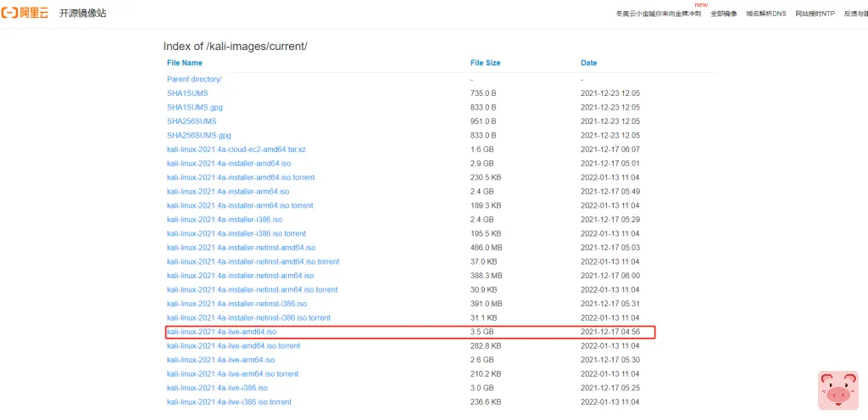The width and height of the screenshot is (868, 420).
Task: Open kali-linux-2021.4a-installer-netinst-i386.iso.torrent link
Action: [x=248, y=317]
